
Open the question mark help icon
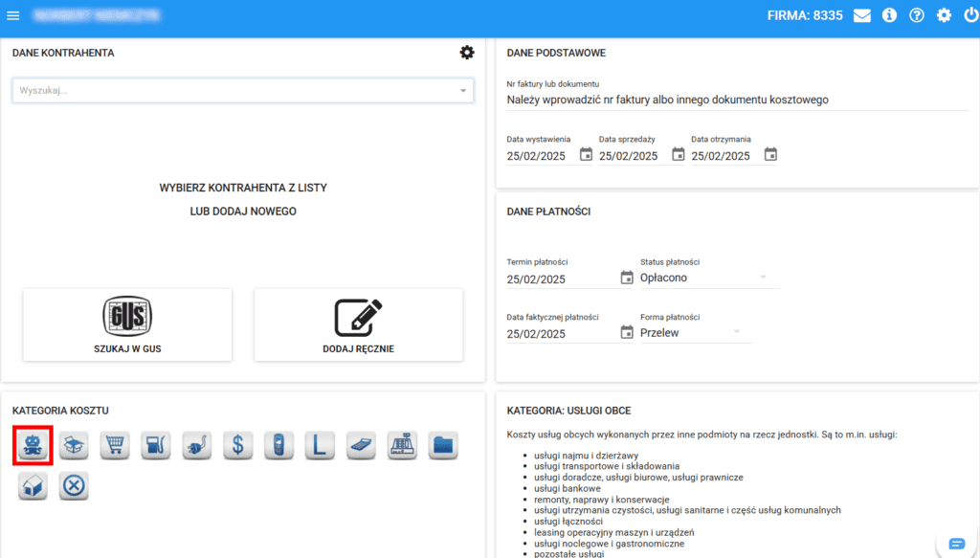pos(917,15)
